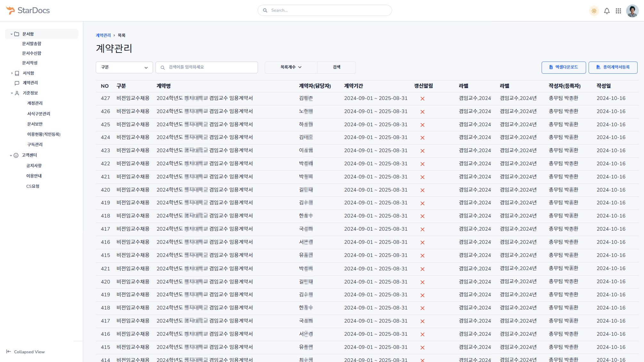Open the 목록개수 dropdown

coord(291,67)
